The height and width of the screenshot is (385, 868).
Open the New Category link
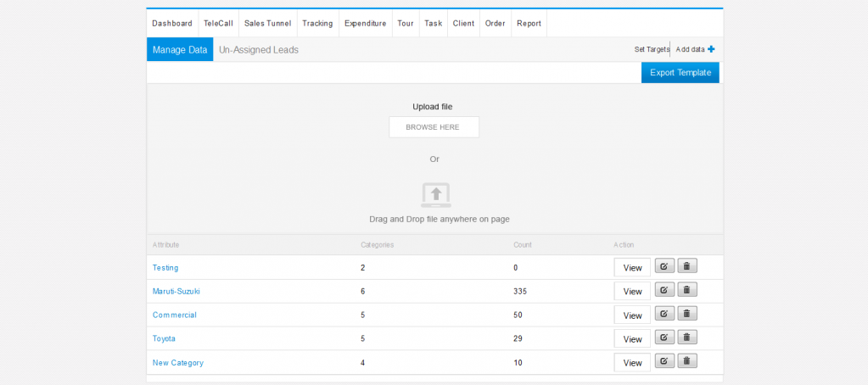pos(178,363)
